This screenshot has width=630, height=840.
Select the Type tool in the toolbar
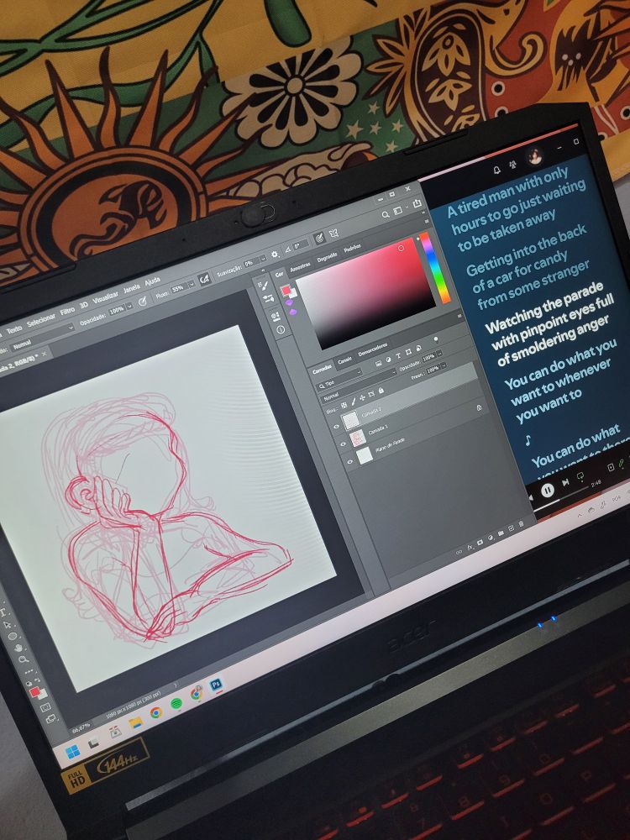[3, 613]
